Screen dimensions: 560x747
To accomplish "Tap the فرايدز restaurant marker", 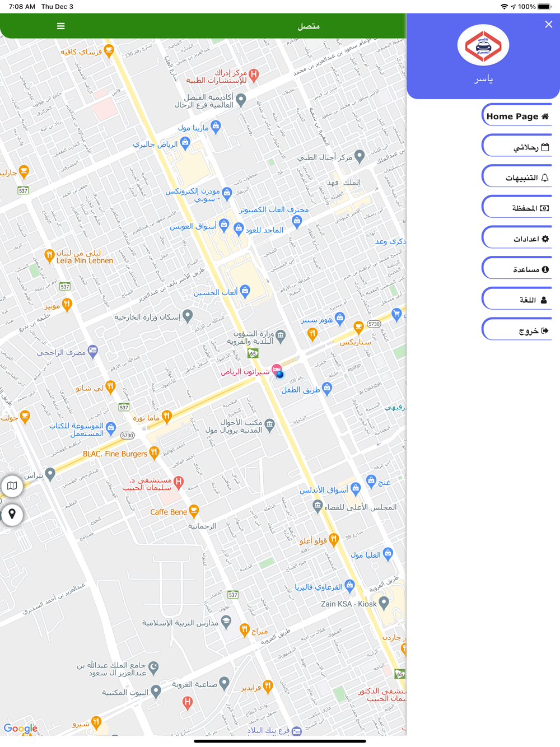I will 268,686.
